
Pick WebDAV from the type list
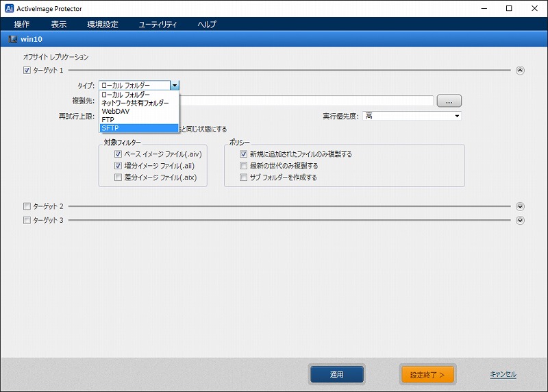click(x=139, y=112)
